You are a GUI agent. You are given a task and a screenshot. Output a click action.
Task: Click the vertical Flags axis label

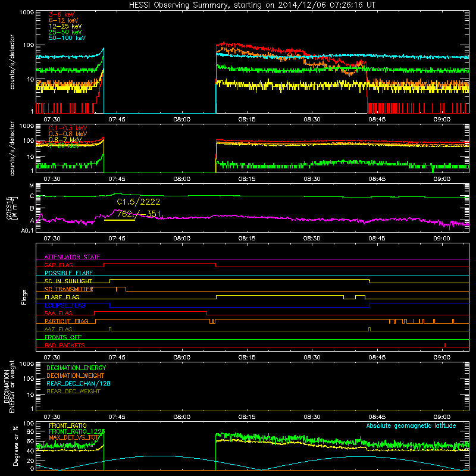point(24,297)
